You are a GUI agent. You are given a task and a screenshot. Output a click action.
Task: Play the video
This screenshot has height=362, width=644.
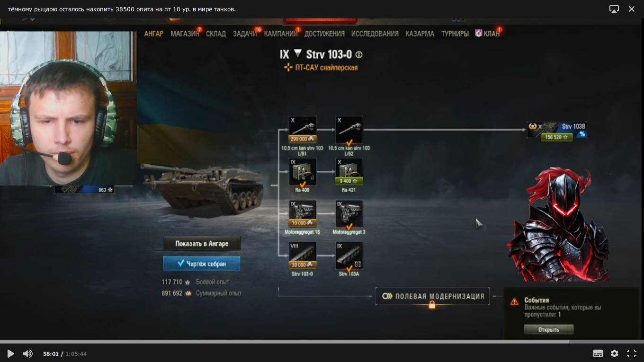pos(10,353)
